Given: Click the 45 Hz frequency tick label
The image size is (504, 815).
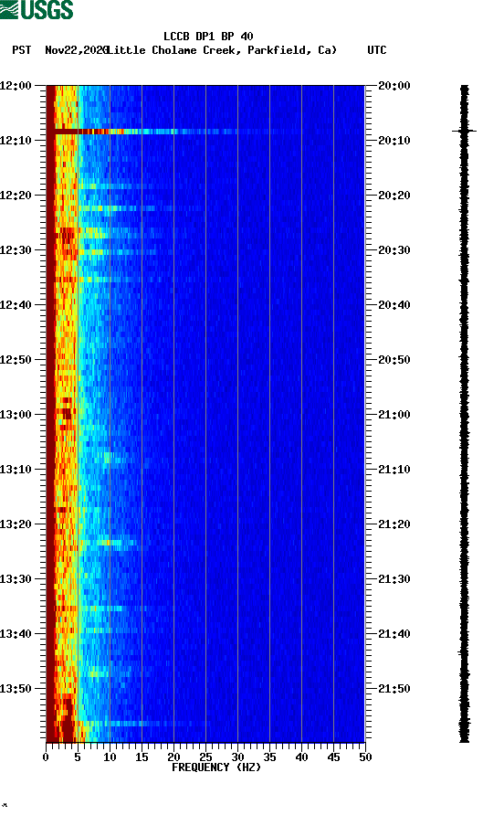Looking at the screenshot, I should pyautogui.click(x=333, y=757).
